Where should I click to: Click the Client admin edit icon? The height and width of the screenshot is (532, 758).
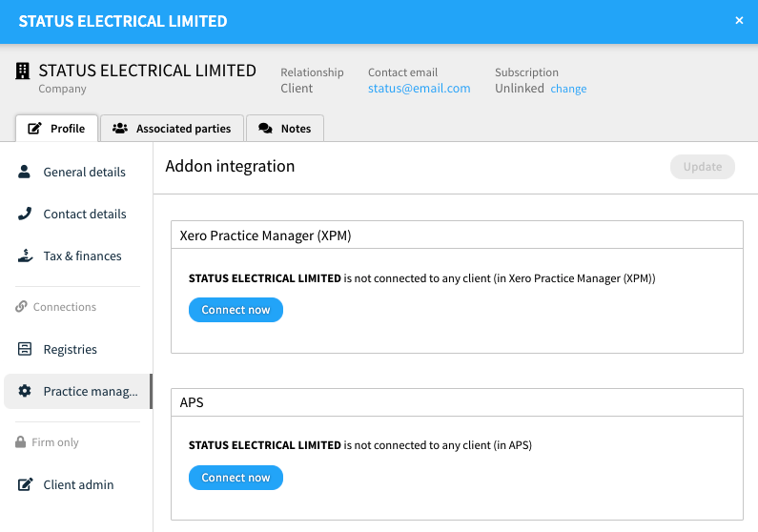coord(25,484)
